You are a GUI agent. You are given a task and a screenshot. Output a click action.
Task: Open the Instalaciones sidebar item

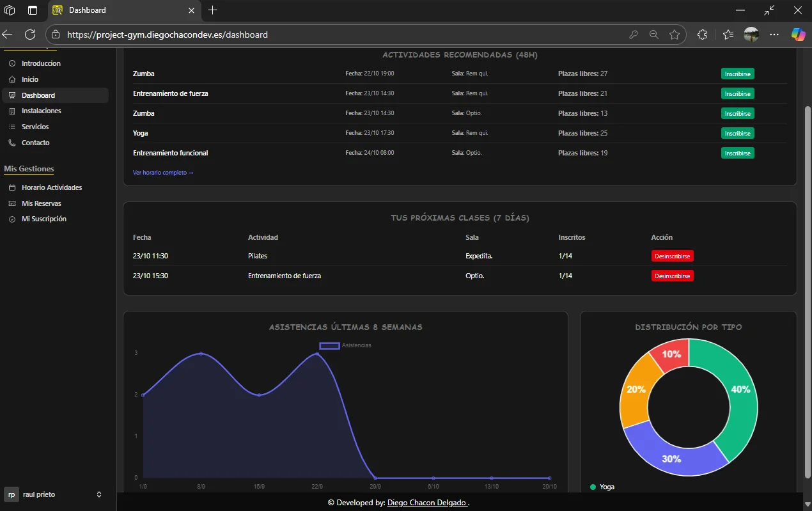coord(41,111)
